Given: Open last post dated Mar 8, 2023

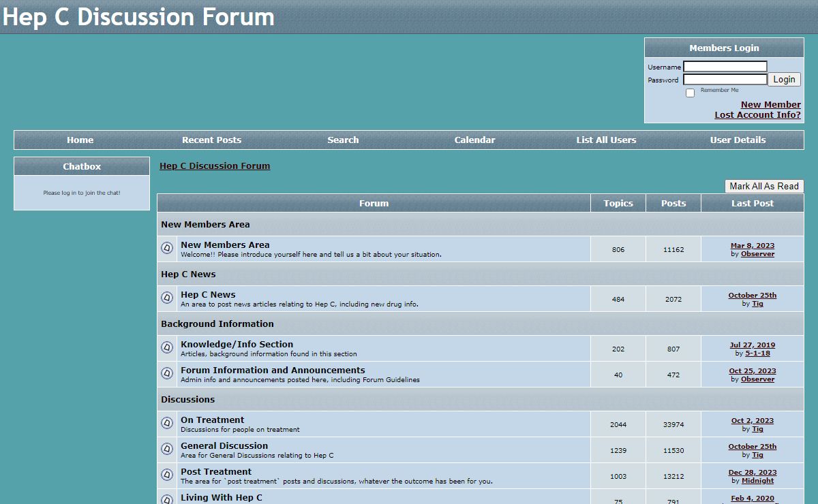Looking at the screenshot, I should 753,245.
